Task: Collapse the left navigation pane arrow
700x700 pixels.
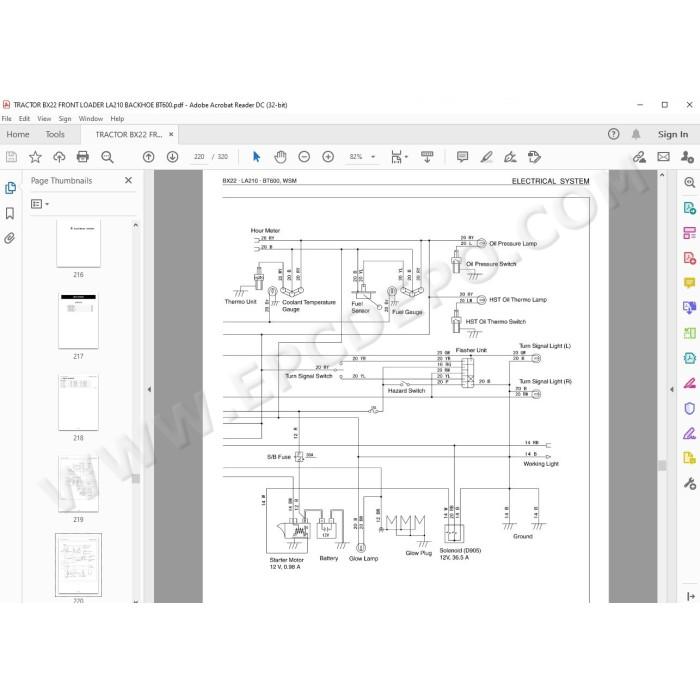Action: click(149, 389)
